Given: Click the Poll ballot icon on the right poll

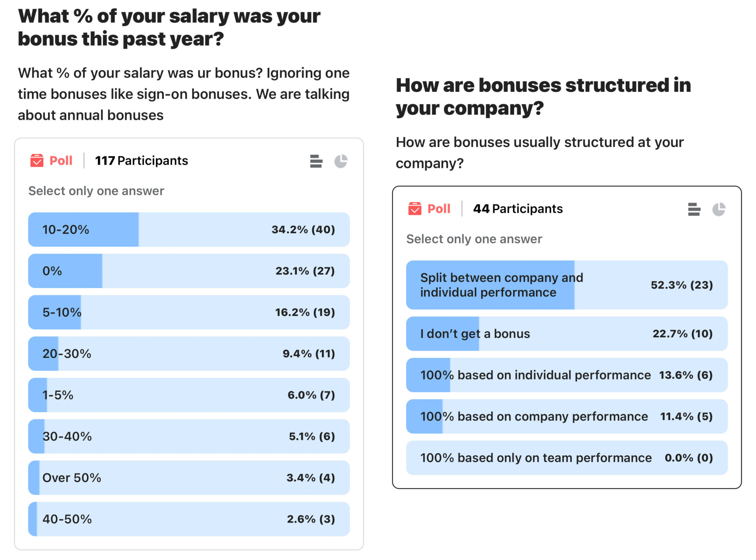Looking at the screenshot, I should [415, 208].
